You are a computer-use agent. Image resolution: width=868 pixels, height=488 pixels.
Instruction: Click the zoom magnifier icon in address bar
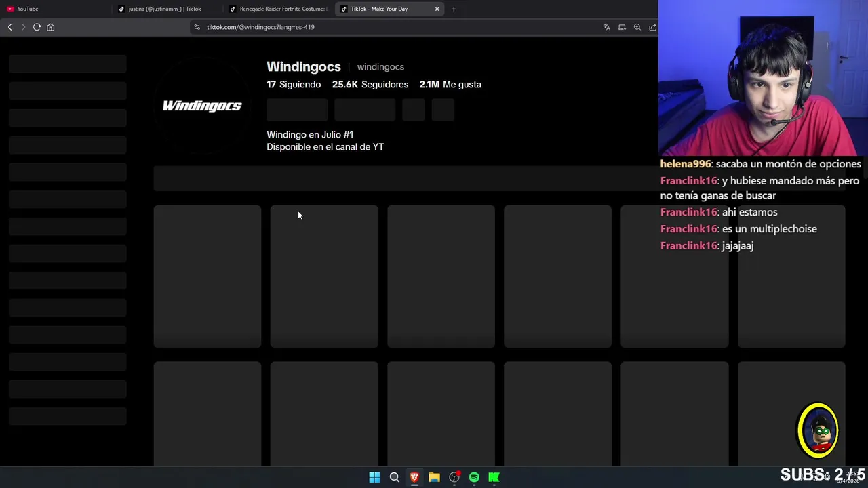pos(637,27)
